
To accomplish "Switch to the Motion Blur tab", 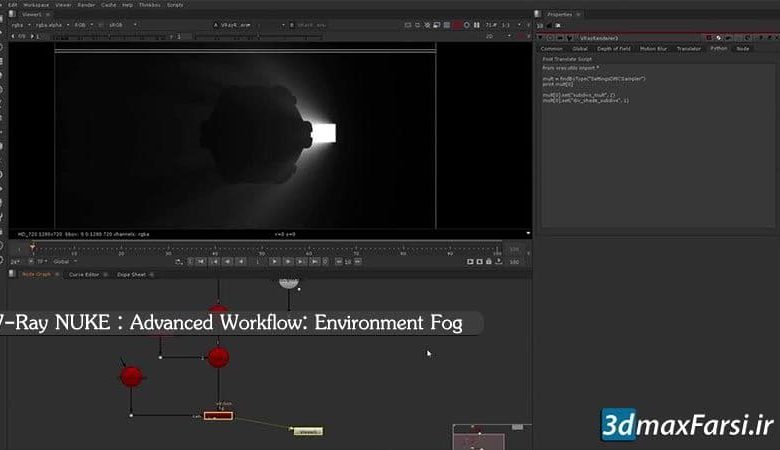I will [x=654, y=49].
